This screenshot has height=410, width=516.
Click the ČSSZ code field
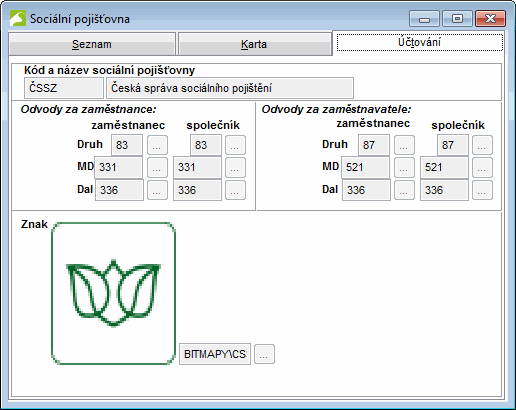(64, 88)
